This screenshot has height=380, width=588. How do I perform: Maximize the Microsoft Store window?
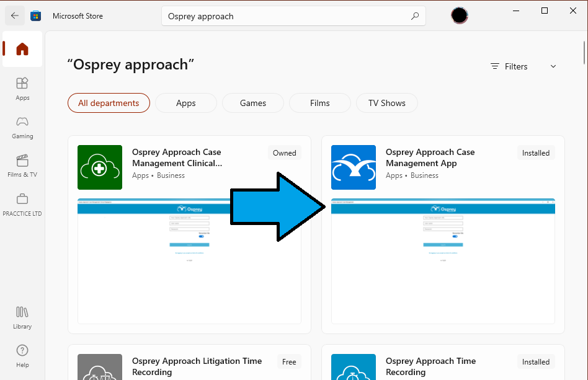(545, 11)
